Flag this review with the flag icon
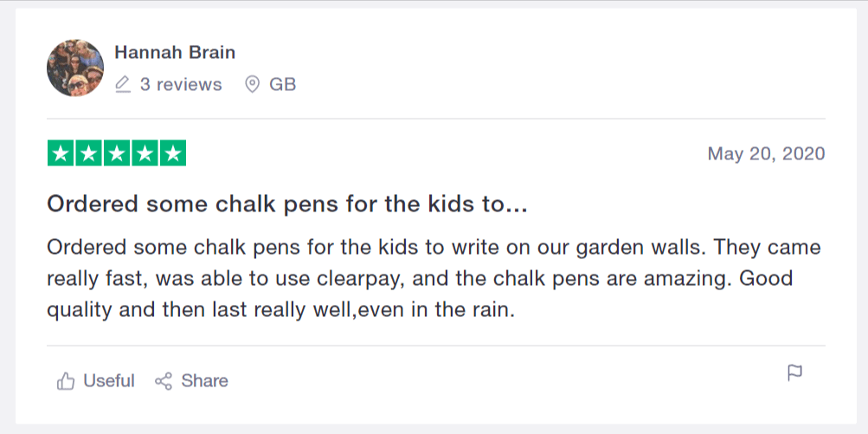The width and height of the screenshot is (868, 434). [x=794, y=373]
